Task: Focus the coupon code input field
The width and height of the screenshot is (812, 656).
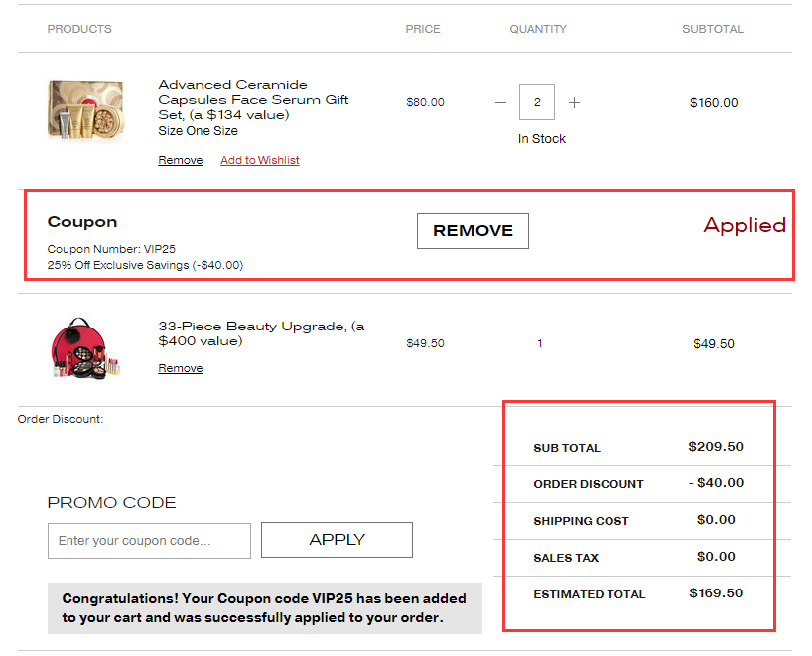Action: (149, 541)
